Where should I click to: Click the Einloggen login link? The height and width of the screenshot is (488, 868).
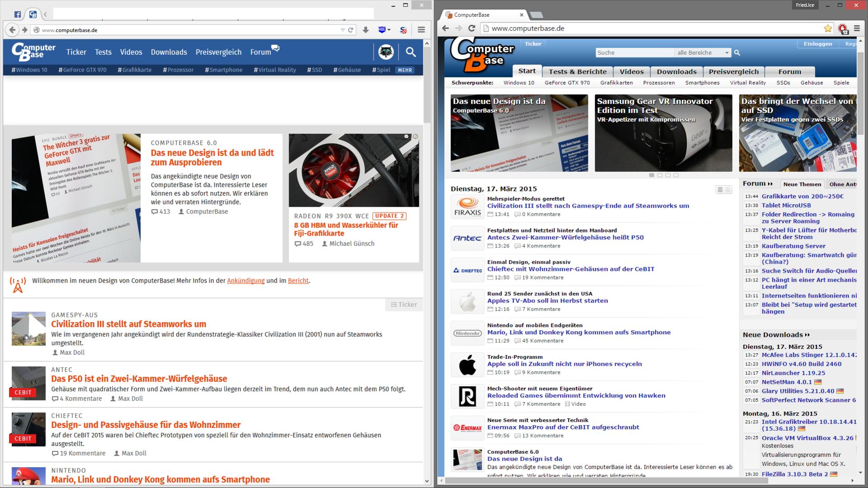pos(818,44)
